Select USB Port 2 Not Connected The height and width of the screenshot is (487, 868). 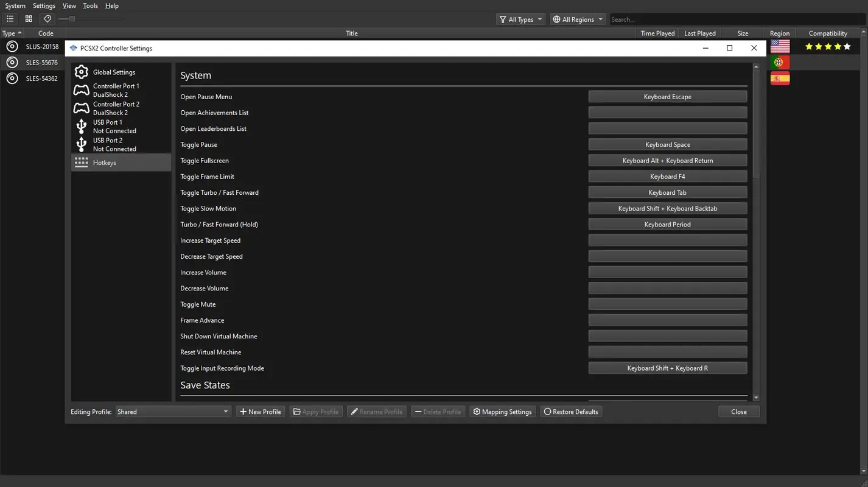tap(113, 144)
